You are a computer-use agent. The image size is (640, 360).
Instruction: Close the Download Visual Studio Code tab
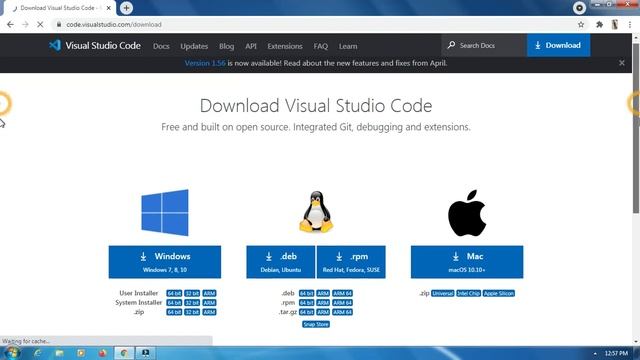109,8
